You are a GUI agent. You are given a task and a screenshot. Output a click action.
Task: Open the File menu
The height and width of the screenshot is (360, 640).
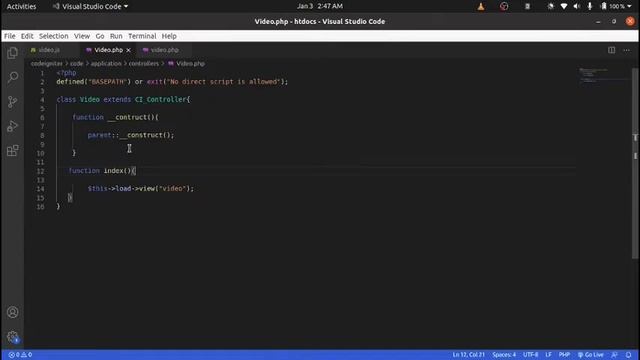pos(10,36)
